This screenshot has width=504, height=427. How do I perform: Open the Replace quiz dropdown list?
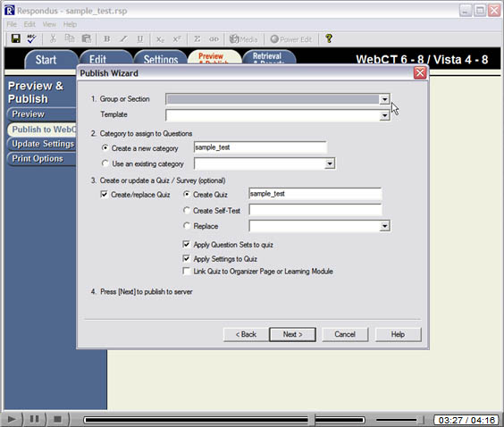coord(384,226)
